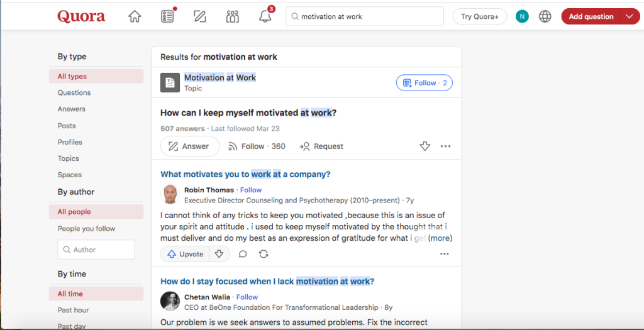
Task: Click the Answer button
Action: (x=190, y=146)
